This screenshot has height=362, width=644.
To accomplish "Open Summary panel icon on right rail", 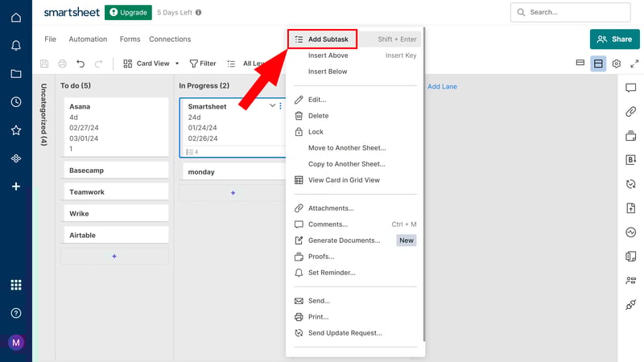I will (x=631, y=257).
